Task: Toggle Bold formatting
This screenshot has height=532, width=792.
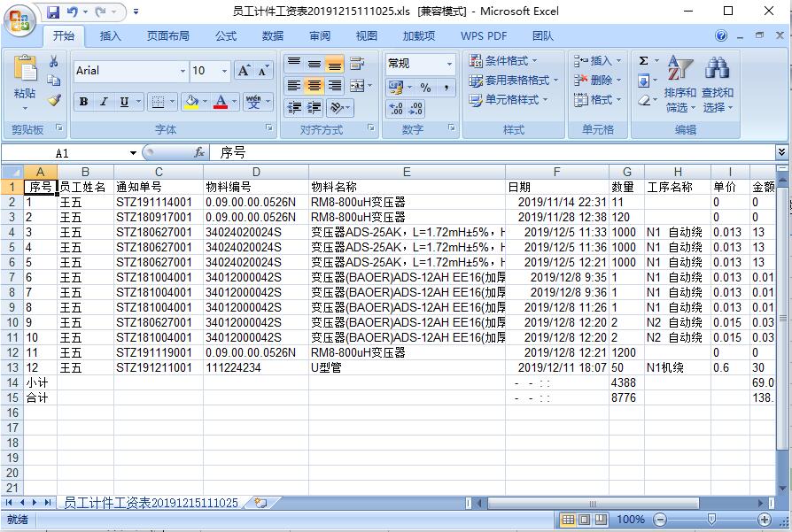Action: pos(83,102)
